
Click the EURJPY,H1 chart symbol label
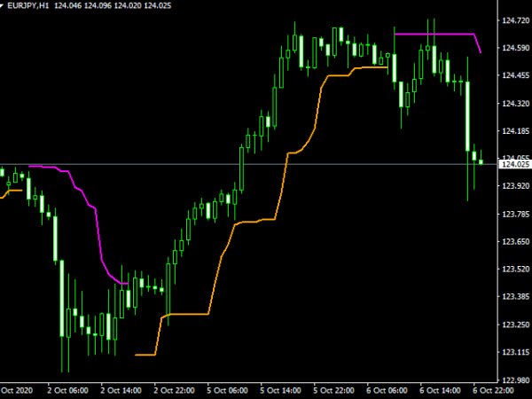[31, 6]
